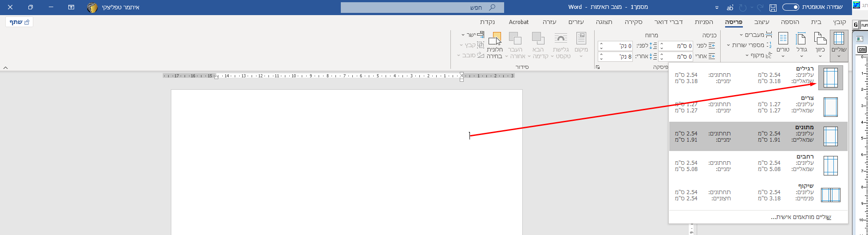Image resolution: width=868 pixels, height=235 pixels.
Task: Switch to the Insert (הוספה) tab
Action: (x=791, y=22)
